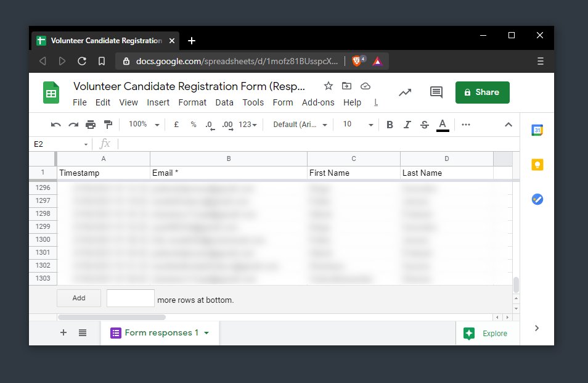Click the formula bar input

[x=318, y=144]
